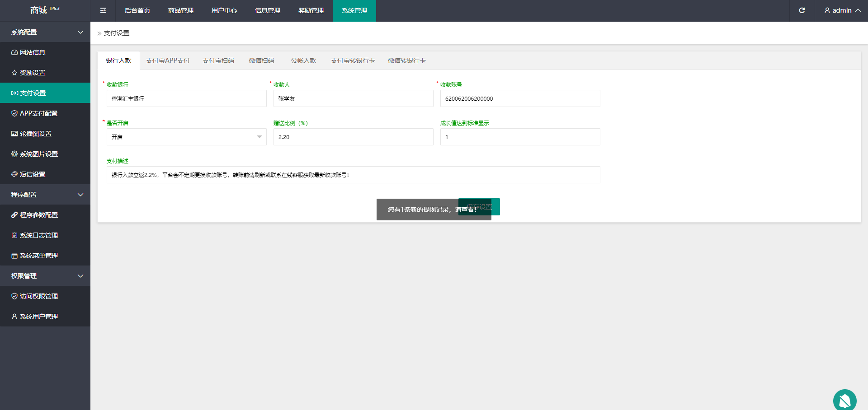Open 用户中心 in top navigation
This screenshot has height=410, width=868.
click(224, 10)
